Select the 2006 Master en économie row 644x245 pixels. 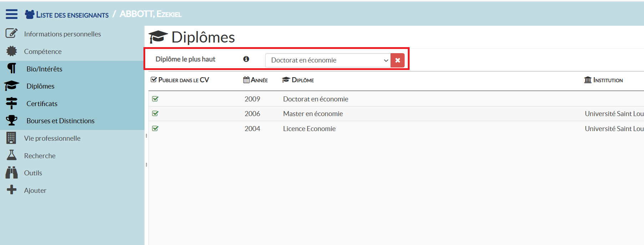click(x=313, y=114)
